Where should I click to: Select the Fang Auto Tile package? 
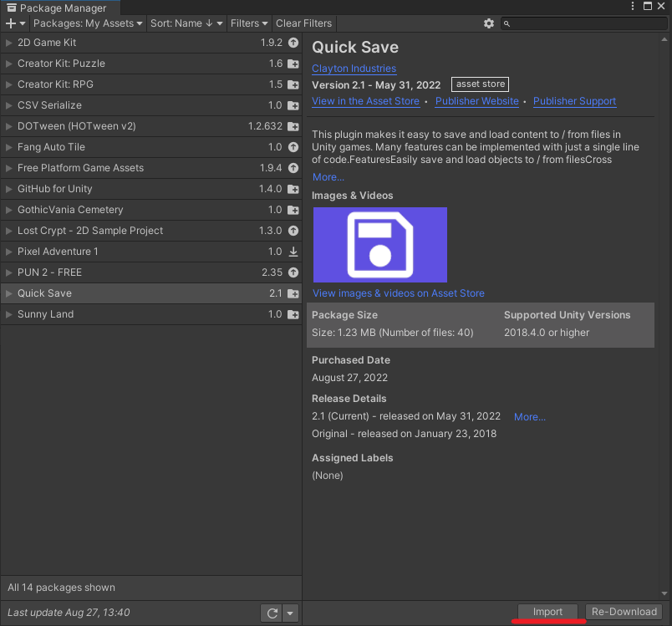150,147
